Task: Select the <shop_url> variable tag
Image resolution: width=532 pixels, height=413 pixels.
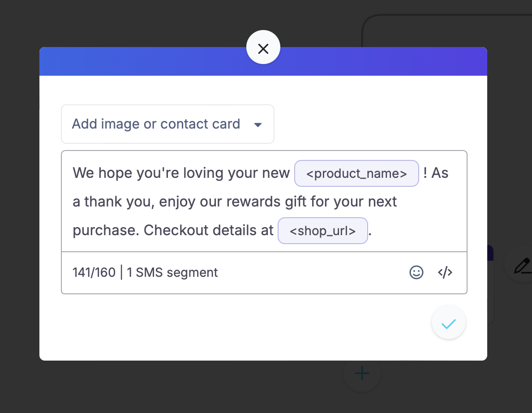Action: (323, 231)
